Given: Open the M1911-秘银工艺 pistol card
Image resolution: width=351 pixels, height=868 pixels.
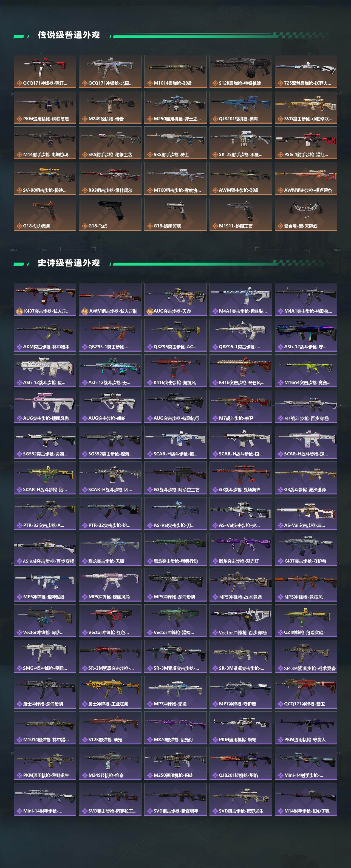Looking at the screenshot, I should [x=240, y=214].
